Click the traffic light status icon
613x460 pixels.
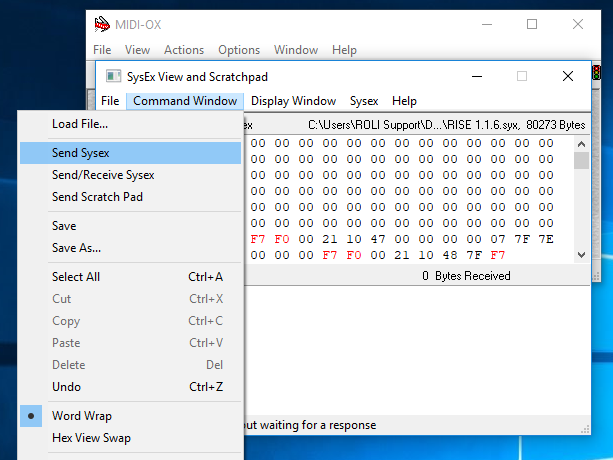(597, 74)
